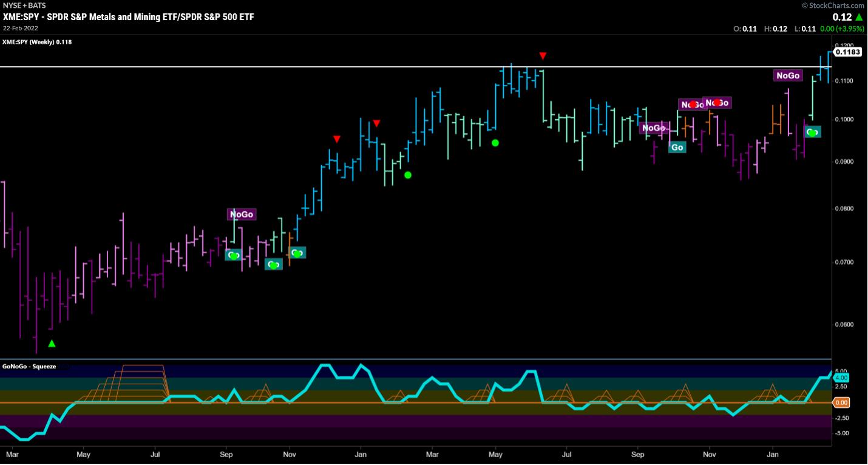
Task: Click the teal Go badge without a dot
Action: tap(677, 147)
